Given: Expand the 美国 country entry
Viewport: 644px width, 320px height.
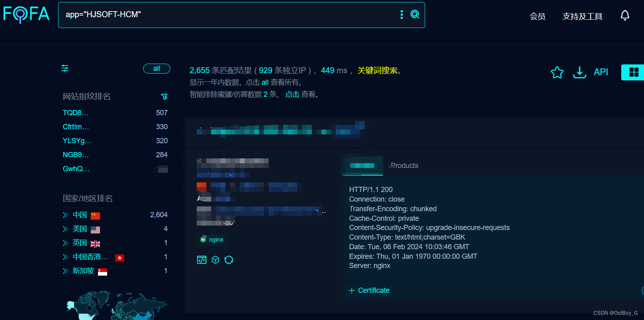Looking at the screenshot, I should click(x=66, y=229).
